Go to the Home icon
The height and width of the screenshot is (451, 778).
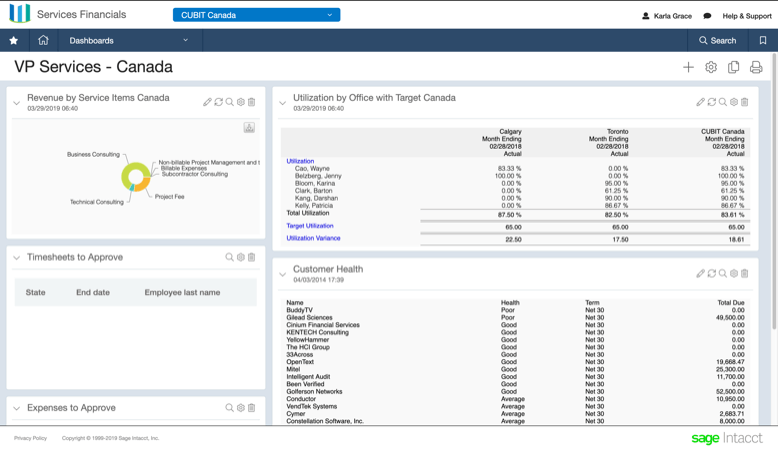pos(43,41)
